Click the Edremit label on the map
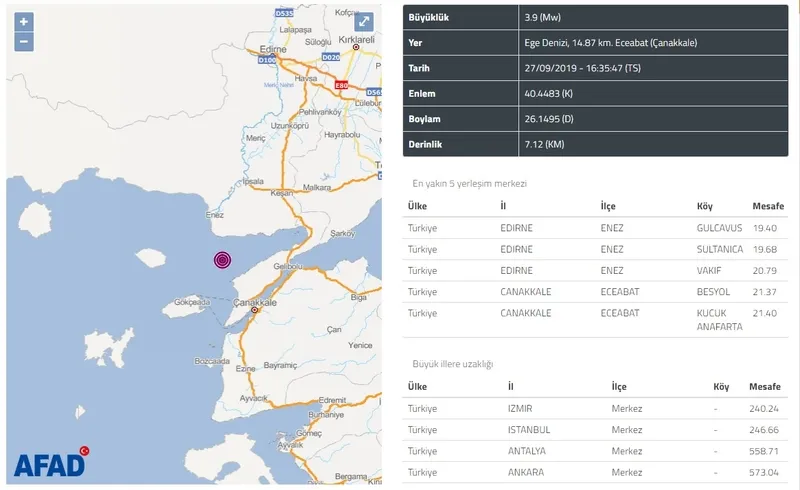Viewport: 800px width, 490px height. (332, 400)
